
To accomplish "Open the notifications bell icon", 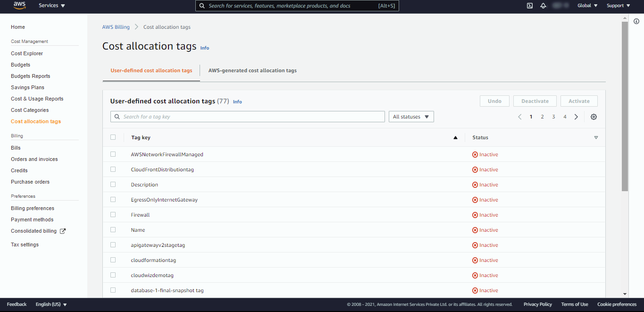I will pos(543,6).
